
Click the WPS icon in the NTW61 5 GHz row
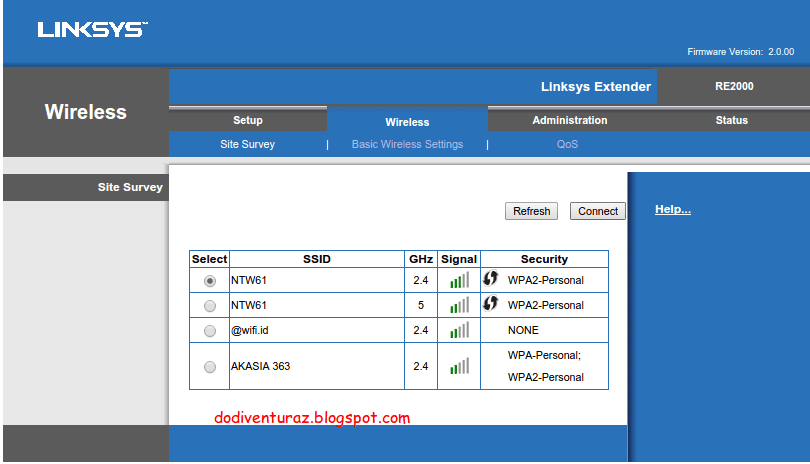(490, 303)
